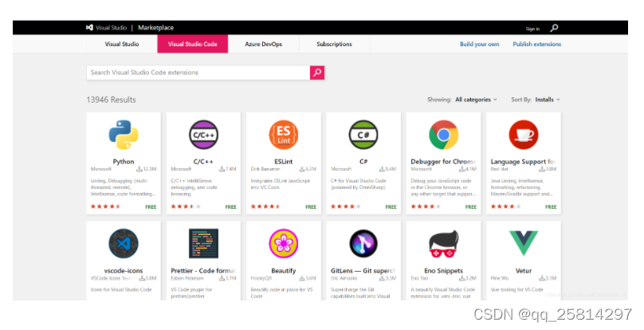Click the Marketplace header link
The height and width of the screenshot is (330, 644).
[x=155, y=28]
